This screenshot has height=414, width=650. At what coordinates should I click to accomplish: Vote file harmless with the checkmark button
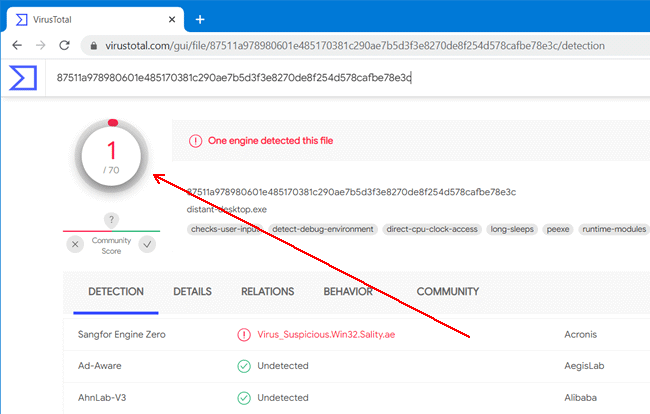pyautogui.click(x=148, y=244)
